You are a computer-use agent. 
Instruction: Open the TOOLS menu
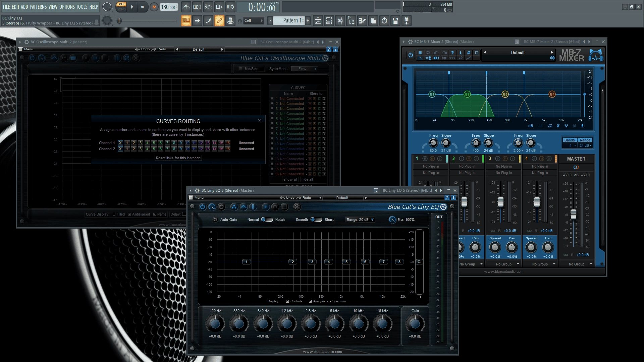(82, 7)
